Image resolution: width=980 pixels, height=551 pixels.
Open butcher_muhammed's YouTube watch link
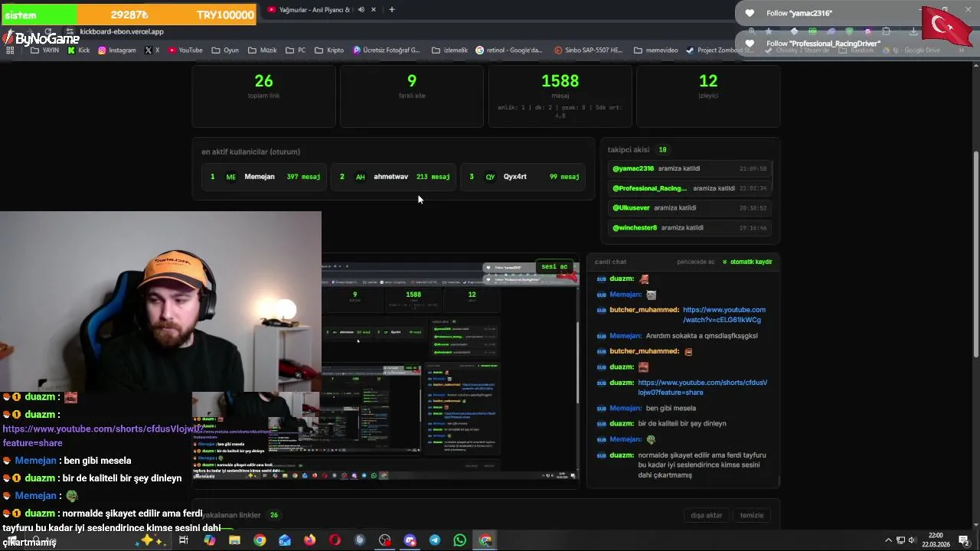tap(724, 315)
